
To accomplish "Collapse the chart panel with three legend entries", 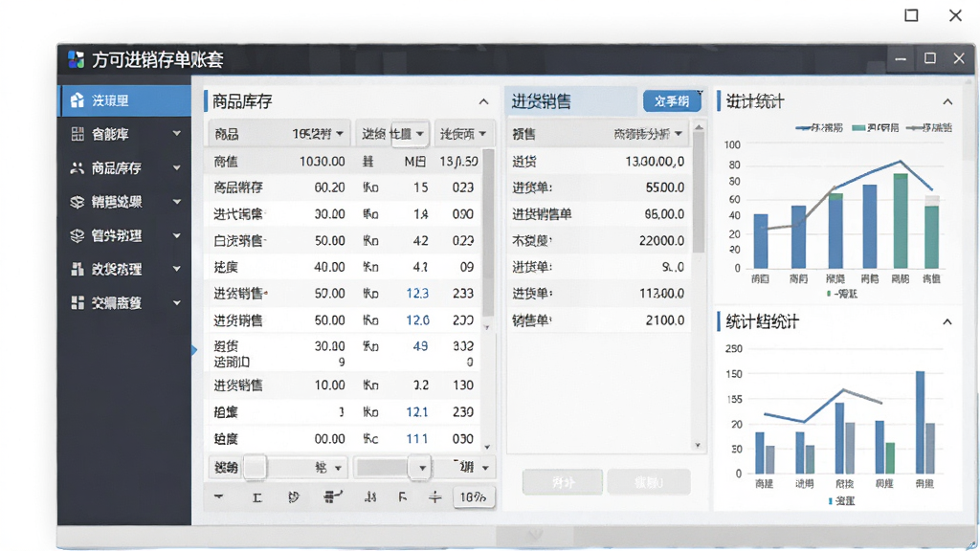I will coord(947,101).
